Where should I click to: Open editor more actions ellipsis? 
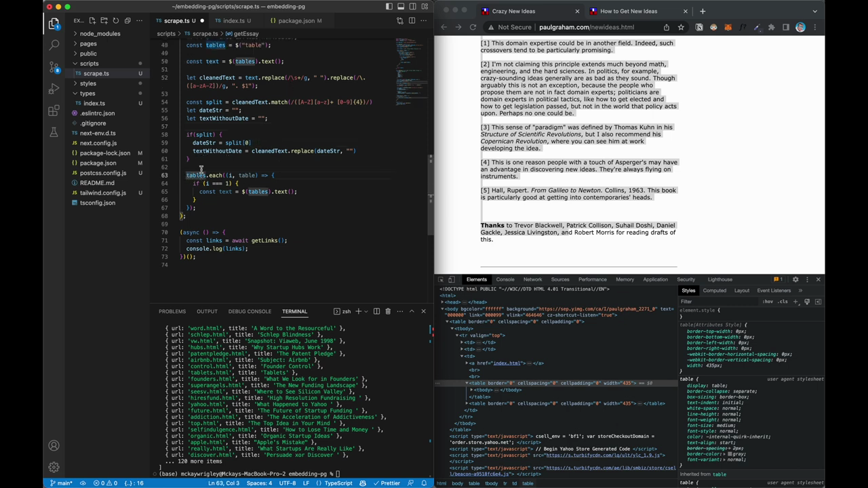pyautogui.click(x=423, y=20)
